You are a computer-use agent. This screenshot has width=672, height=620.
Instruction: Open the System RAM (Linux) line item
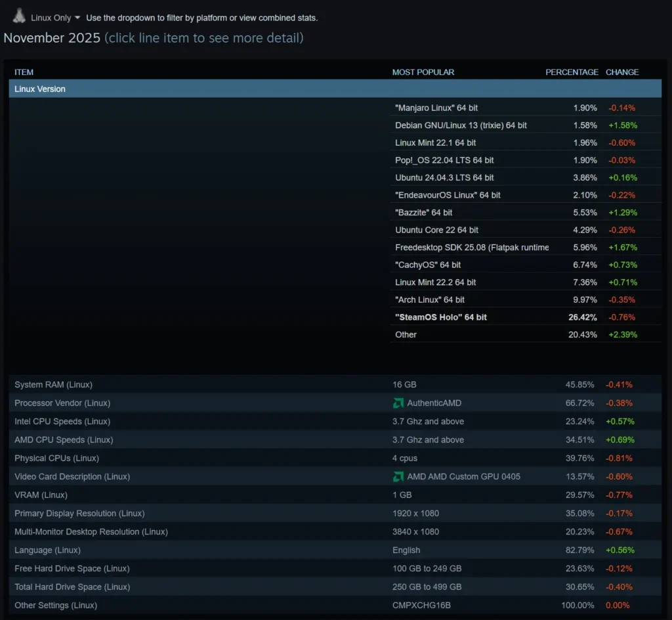tap(53, 384)
